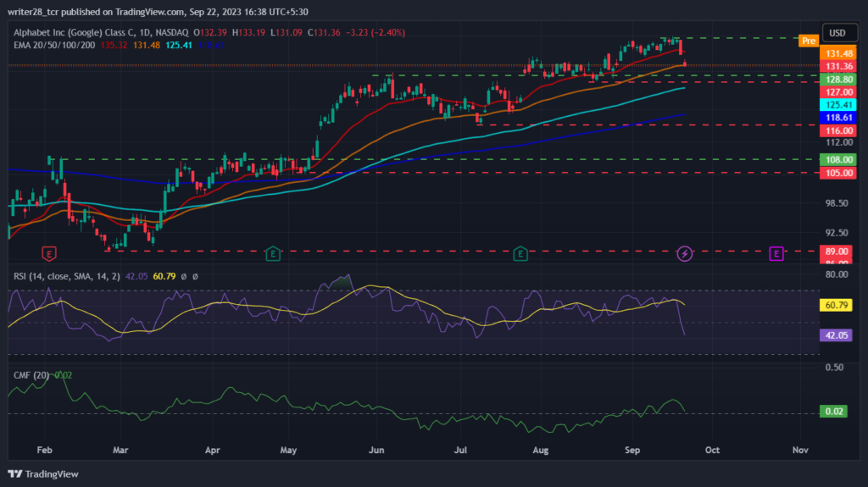Select the EMA 20/50/100/200 indicator legend

click(54, 46)
